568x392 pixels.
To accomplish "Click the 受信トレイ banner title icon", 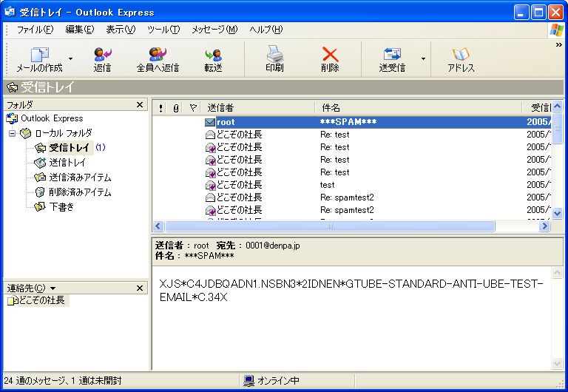I will click(12, 87).
